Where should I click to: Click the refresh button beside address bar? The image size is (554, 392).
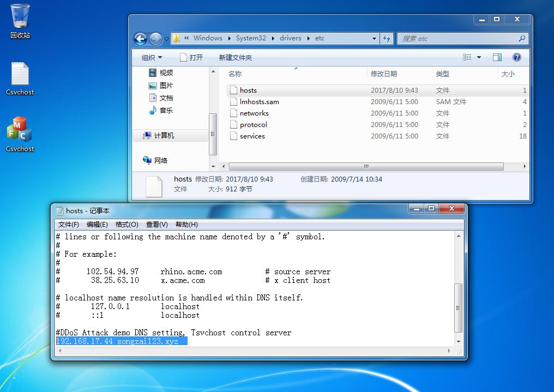(x=387, y=39)
